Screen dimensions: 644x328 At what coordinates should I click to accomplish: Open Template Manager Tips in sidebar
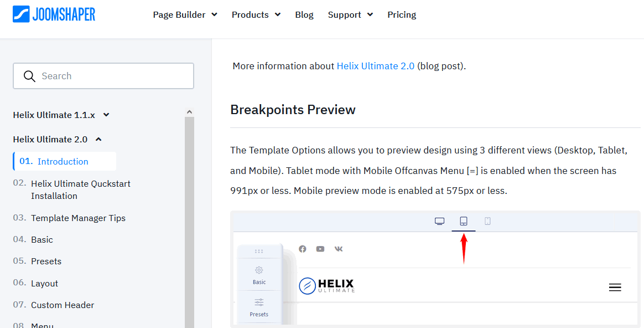tap(78, 218)
